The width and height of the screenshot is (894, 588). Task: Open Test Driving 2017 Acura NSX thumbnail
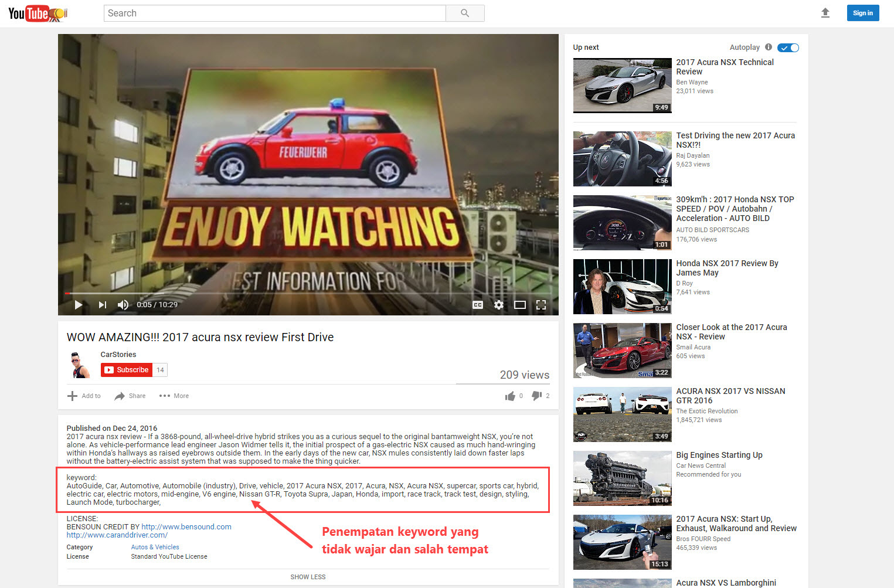pyautogui.click(x=623, y=159)
